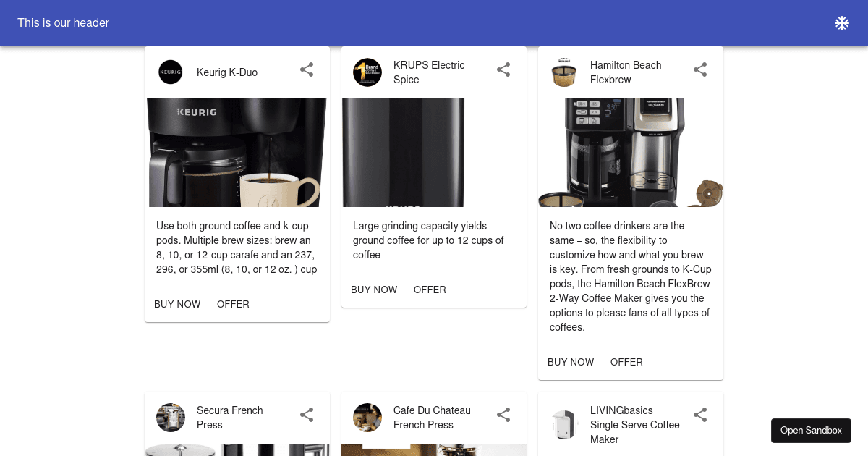Buy the KRUPS Electric Spice now
This screenshot has height=456, width=868.
click(x=374, y=290)
